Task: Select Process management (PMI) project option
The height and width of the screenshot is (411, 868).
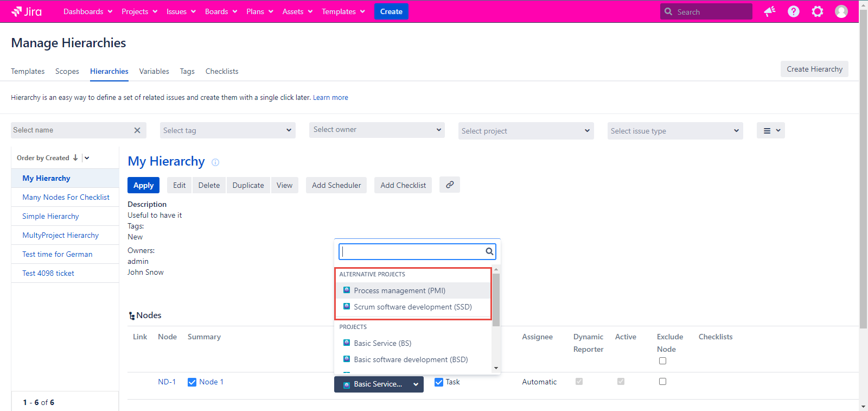Action: pyautogui.click(x=399, y=290)
